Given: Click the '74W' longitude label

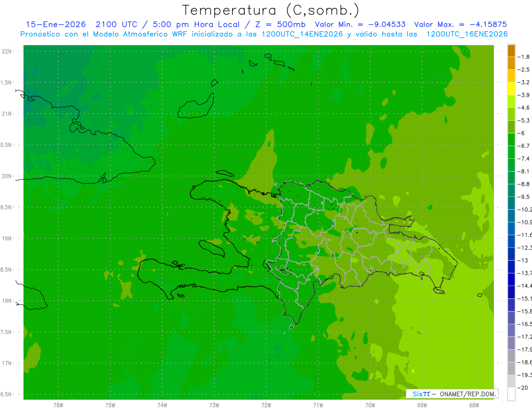Looking at the screenshot, I should [x=162, y=405].
